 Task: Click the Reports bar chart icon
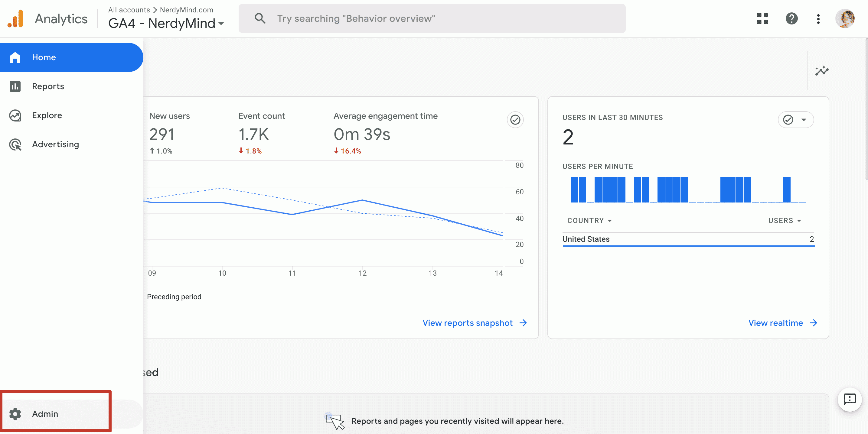[15, 86]
